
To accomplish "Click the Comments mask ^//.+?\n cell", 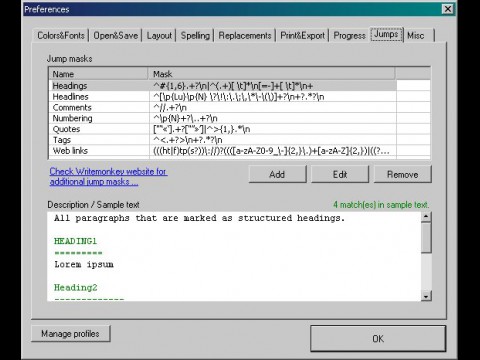I will click(273, 107).
